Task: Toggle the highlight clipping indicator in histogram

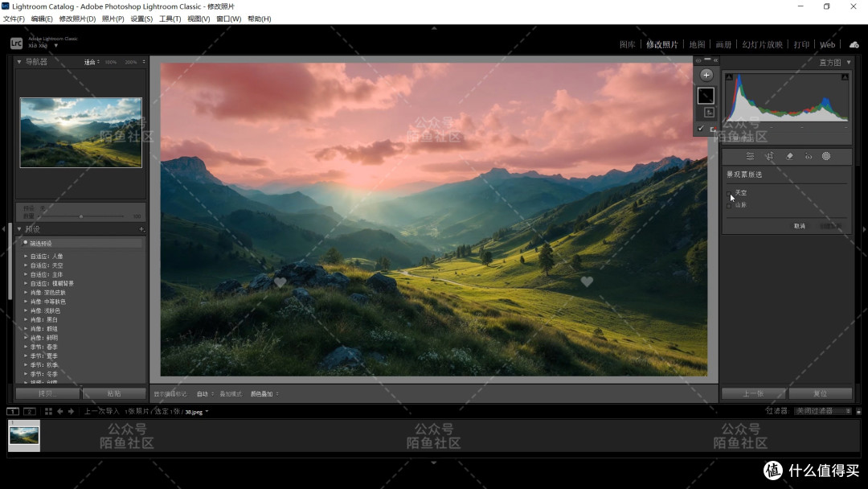Action: 845,77
